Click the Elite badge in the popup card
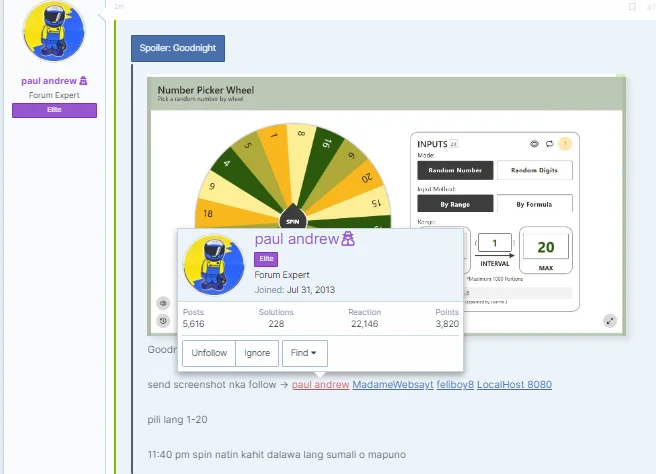Screen dimensions: 656x474 point(266,259)
